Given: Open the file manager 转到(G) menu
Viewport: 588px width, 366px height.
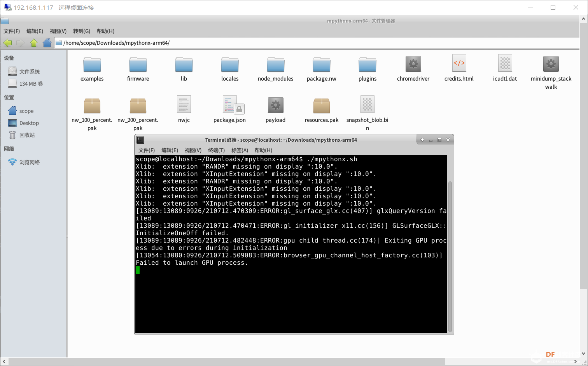Looking at the screenshot, I should pyautogui.click(x=81, y=31).
